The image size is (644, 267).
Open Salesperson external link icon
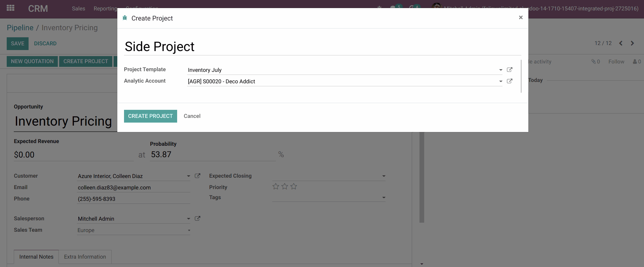pos(198,218)
